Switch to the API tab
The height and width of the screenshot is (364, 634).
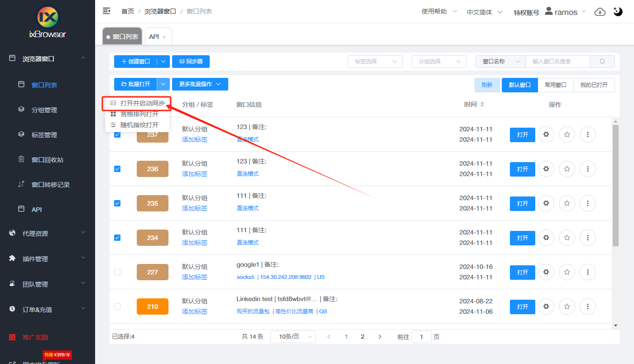click(x=154, y=37)
